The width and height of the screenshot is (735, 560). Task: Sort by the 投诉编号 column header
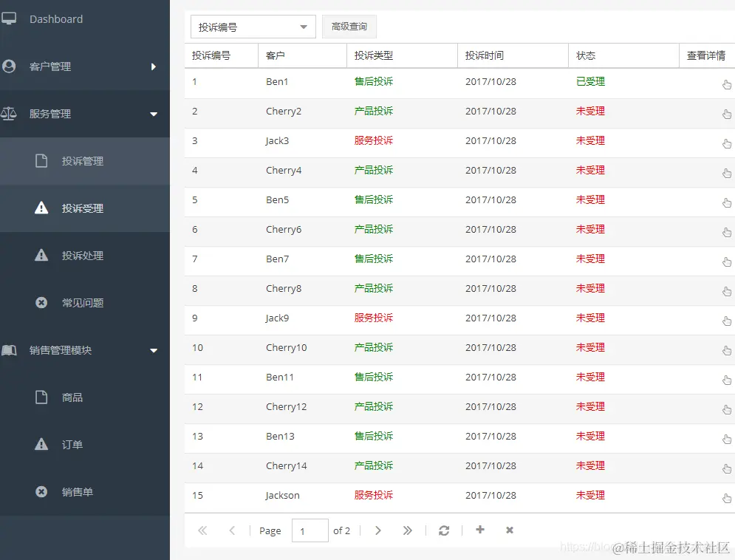(x=222, y=55)
